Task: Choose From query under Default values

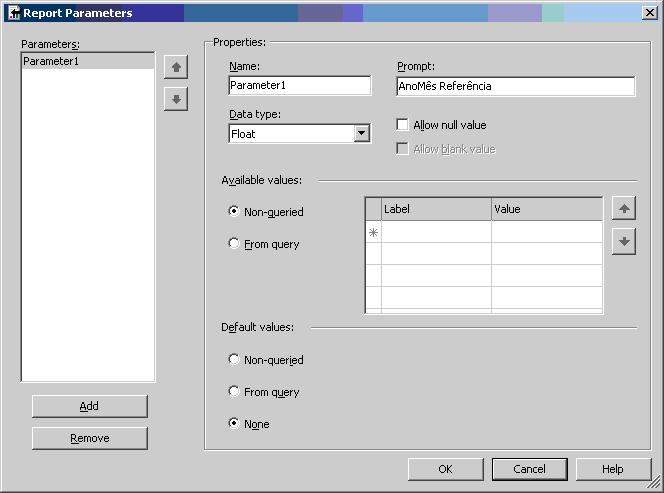Action: tap(235, 392)
